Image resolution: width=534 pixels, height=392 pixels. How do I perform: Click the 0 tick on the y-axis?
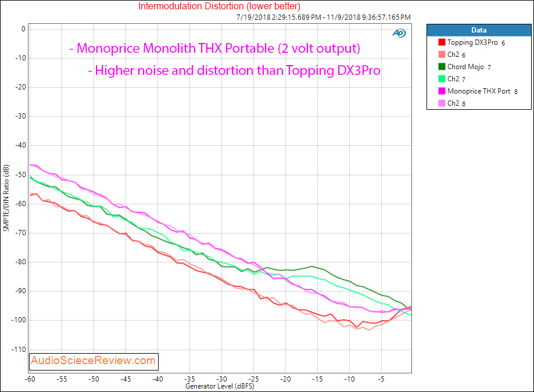23,29
